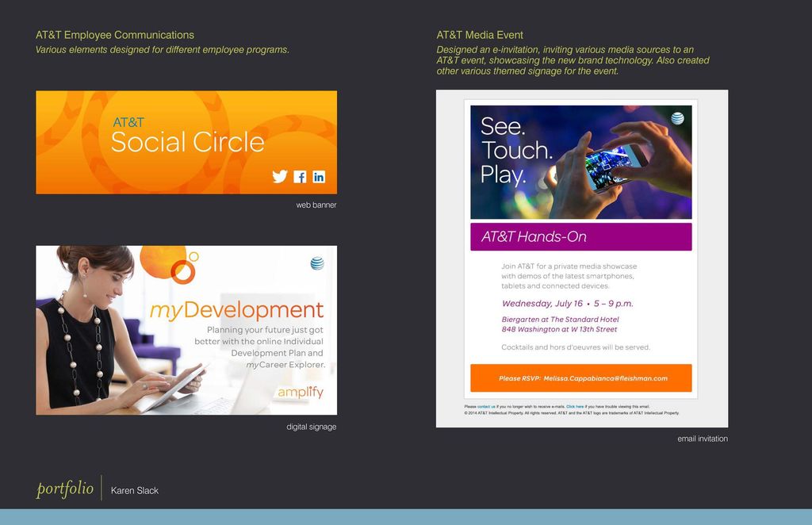812x525 pixels.
Task: Click the LinkedIn icon
Action: pos(319,177)
